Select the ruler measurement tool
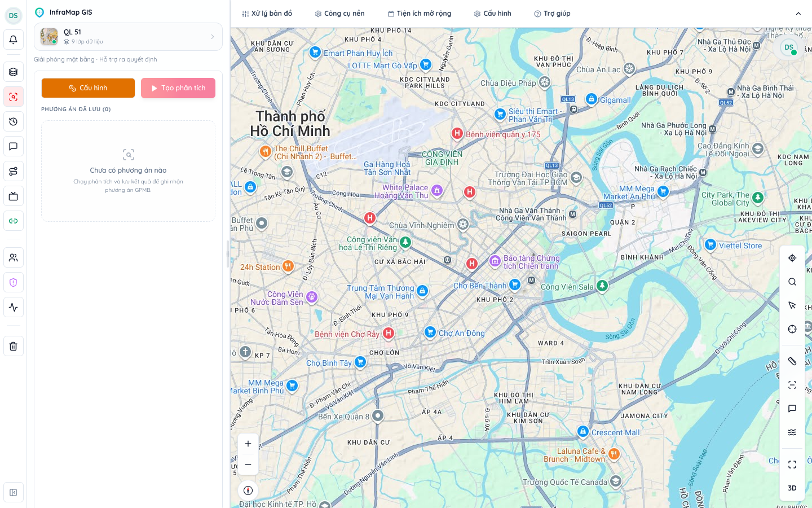The image size is (812, 508). 792,361
